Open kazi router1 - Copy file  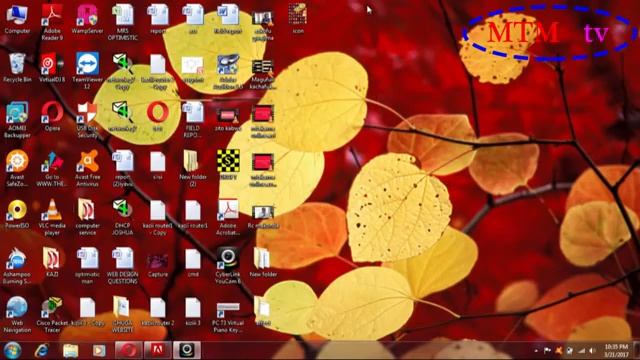pos(158,216)
